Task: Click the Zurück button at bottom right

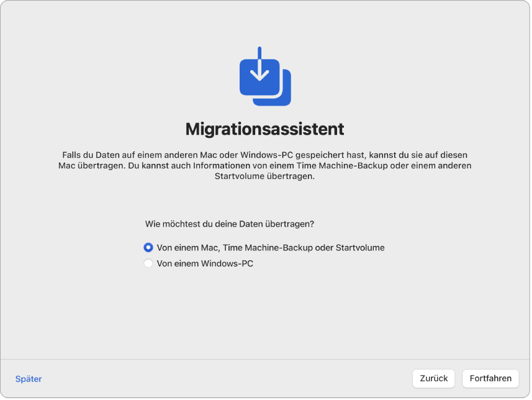Action: click(x=433, y=378)
